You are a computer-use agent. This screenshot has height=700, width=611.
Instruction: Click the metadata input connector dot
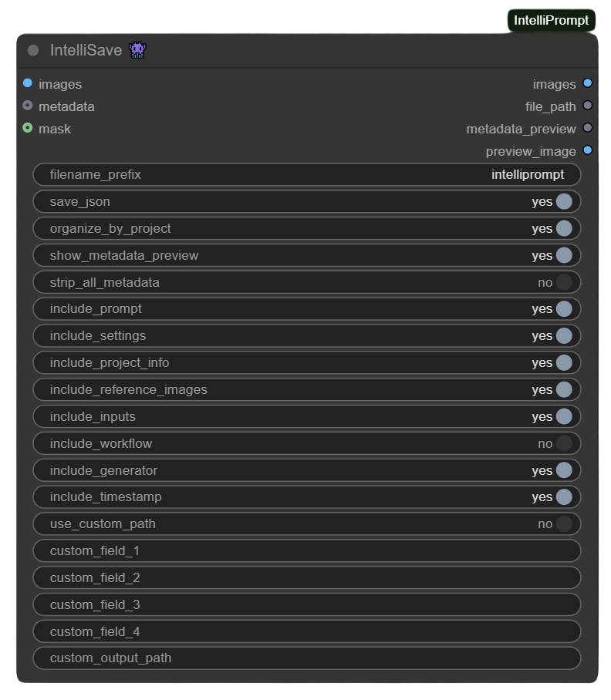(28, 106)
